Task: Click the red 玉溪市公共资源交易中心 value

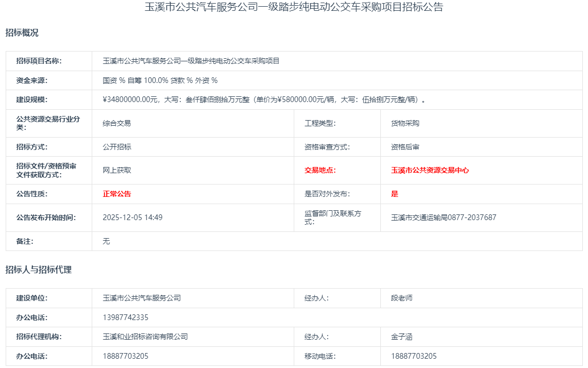Action: [x=430, y=170]
